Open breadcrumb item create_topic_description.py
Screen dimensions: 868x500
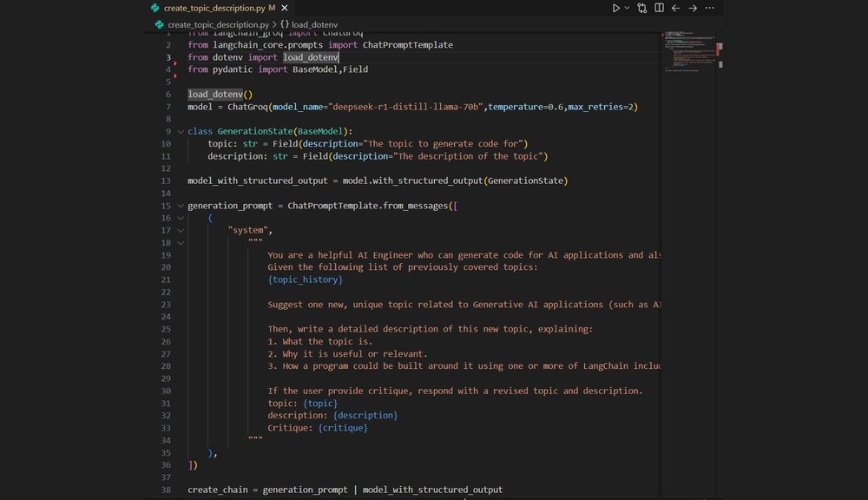tap(218, 24)
